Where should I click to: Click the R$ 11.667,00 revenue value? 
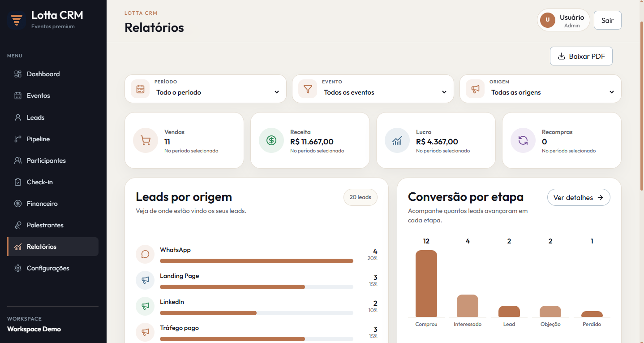(x=312, y=142)
